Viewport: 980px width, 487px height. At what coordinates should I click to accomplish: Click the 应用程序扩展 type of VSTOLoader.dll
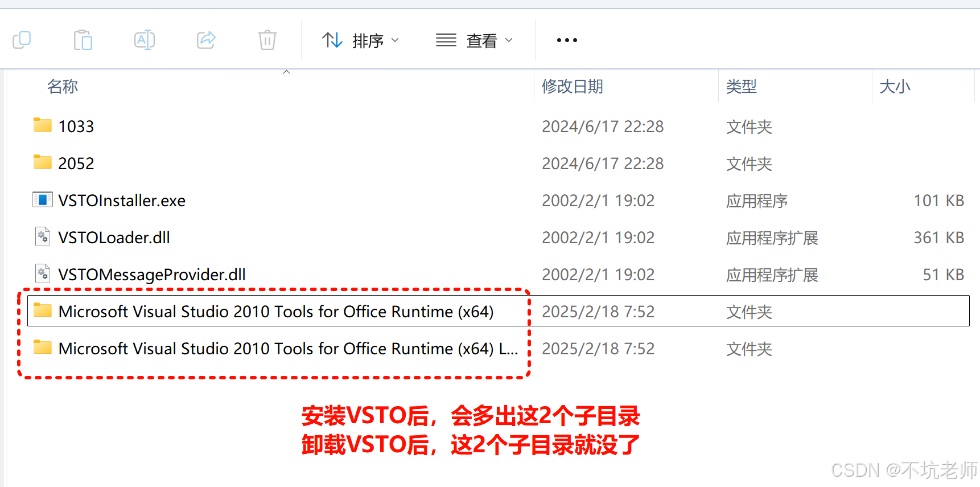pyautogui.click(x=772, y=238)
